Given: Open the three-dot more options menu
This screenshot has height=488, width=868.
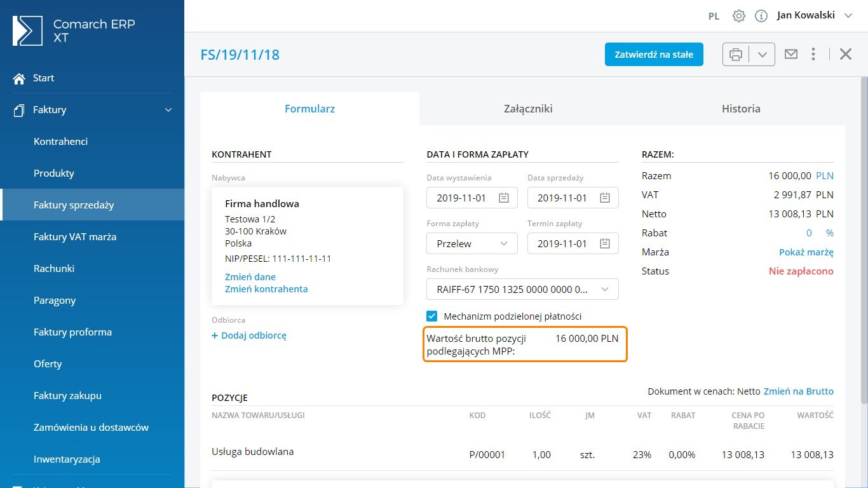Looking at the screenshot, I should point(813,54).
